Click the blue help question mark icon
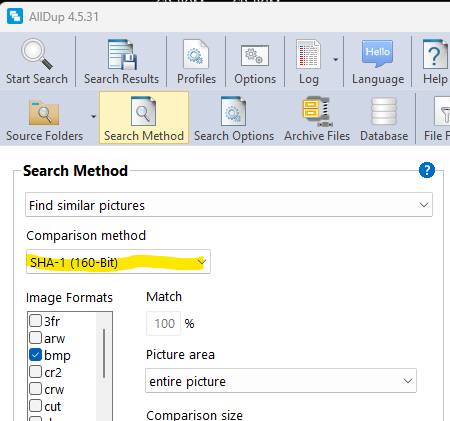The image size is (450, 421). click(427, 170)
